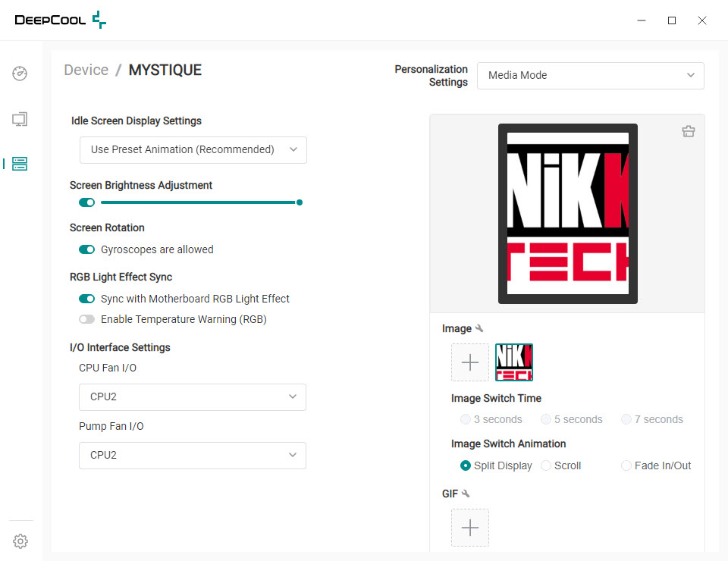Toggle Gyroscopes are allowed switch
The width and height of the screenshot is (728, 561).
(86, 249)
